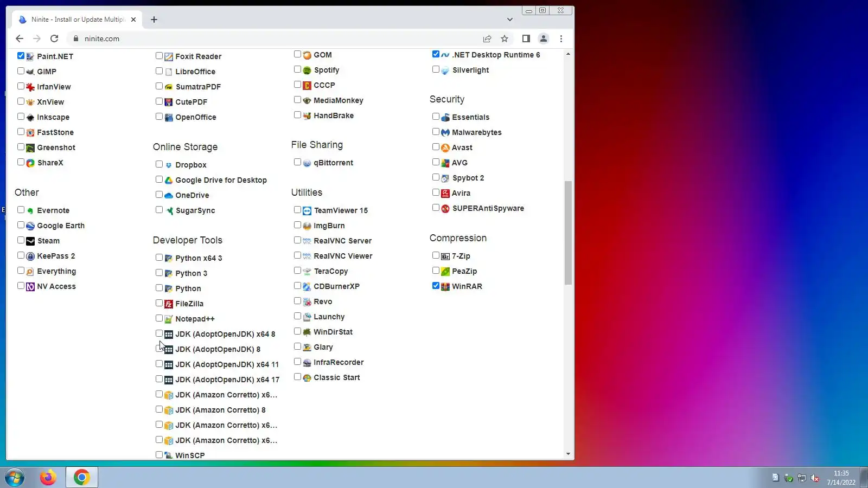The width and height of the screenshot is (868, 488).
Task: Click the SumatraPDF label
Action: (x=198, y=87)
